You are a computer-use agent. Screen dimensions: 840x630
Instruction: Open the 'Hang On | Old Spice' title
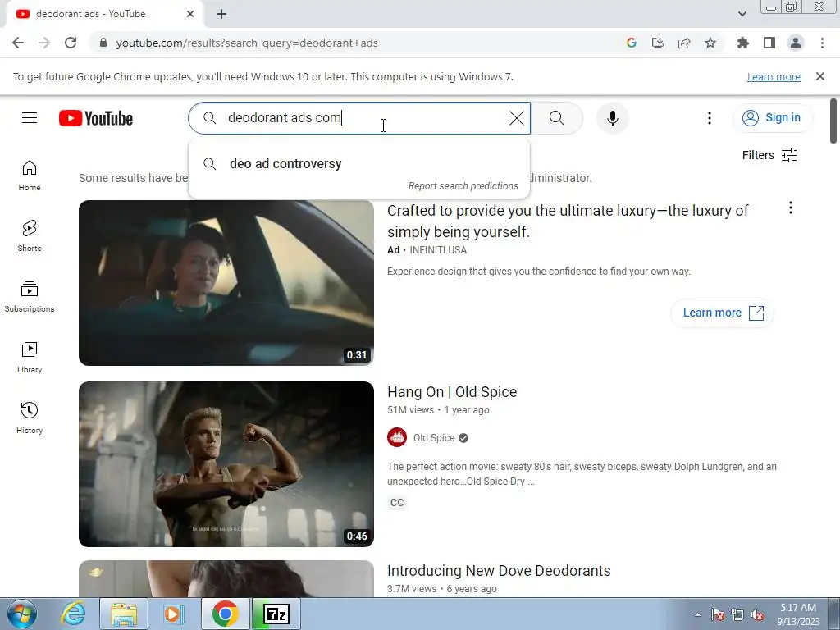click(x=452, y=392)
